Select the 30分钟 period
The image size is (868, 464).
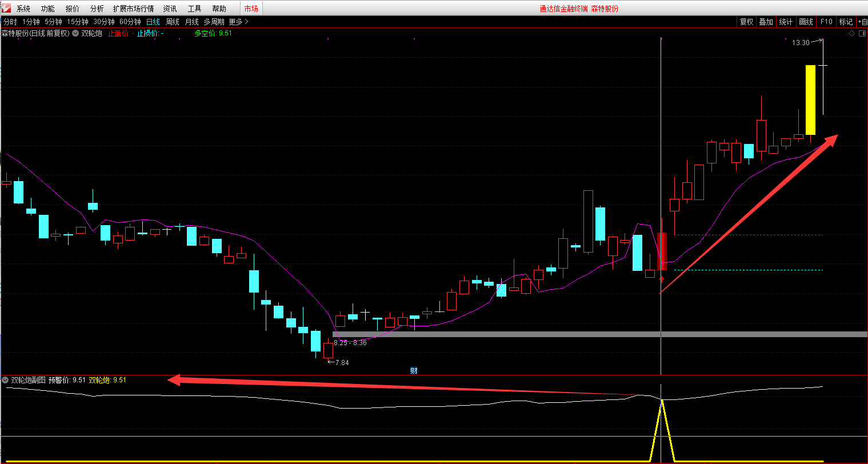click(x=104, y=22)
